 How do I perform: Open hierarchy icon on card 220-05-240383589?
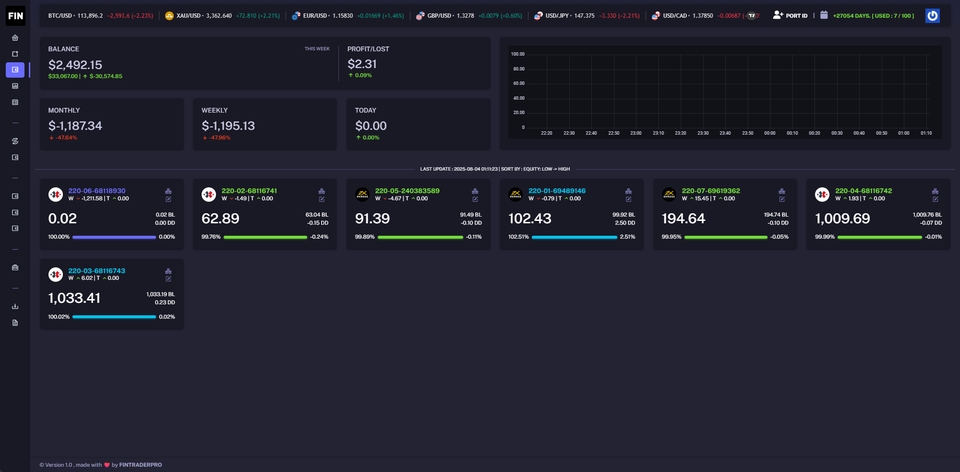(475, 192)
